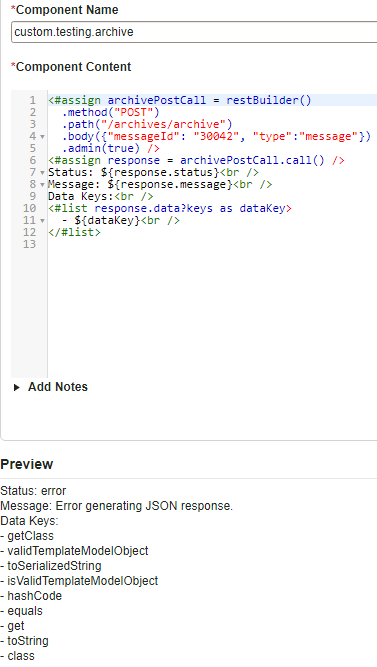377x667 pixels.
Task: Collapse code fold arrow on line 4
Action: (x=42, y=137)
